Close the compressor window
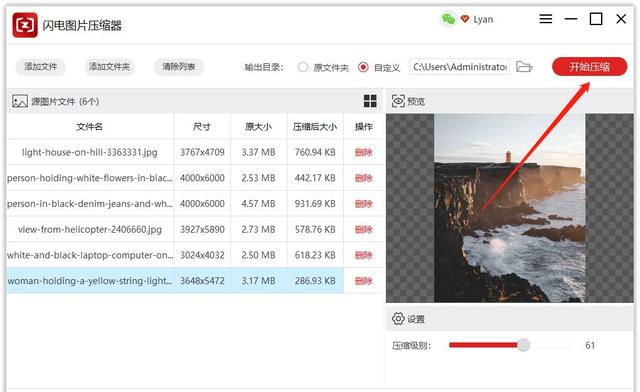This screenshot has height=392, width=640. (621, 19)
